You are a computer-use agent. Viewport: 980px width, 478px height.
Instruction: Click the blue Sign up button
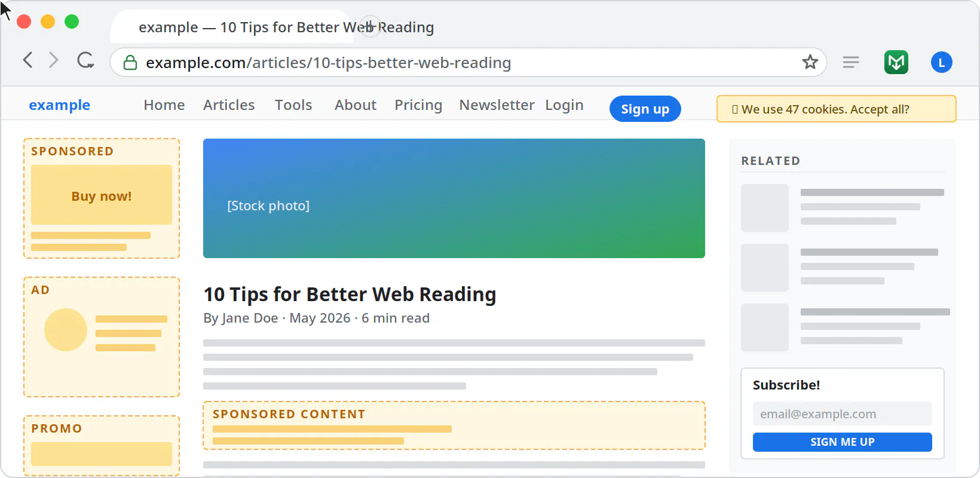coord(645,109)
